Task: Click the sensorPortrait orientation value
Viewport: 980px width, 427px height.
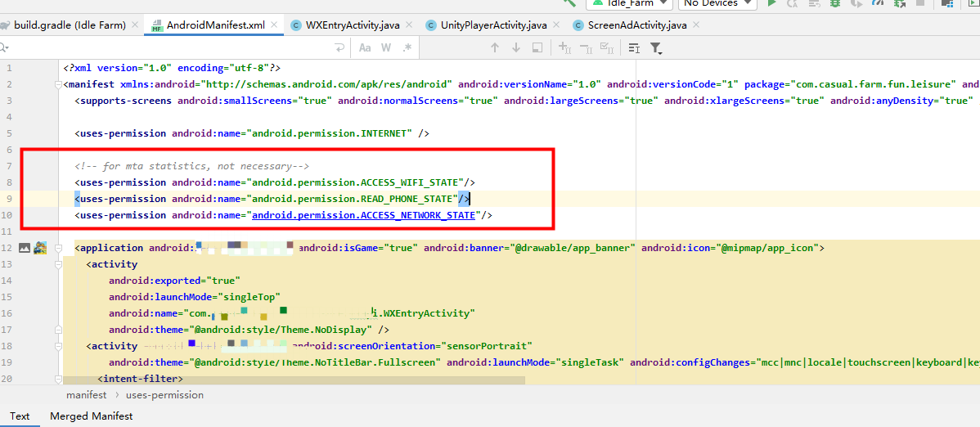Action: 487,346
